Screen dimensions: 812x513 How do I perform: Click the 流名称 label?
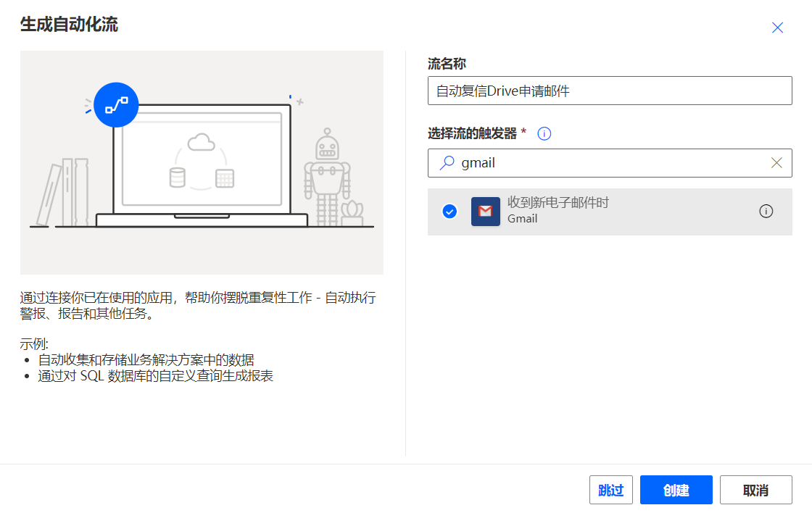(x=447, y=64)
